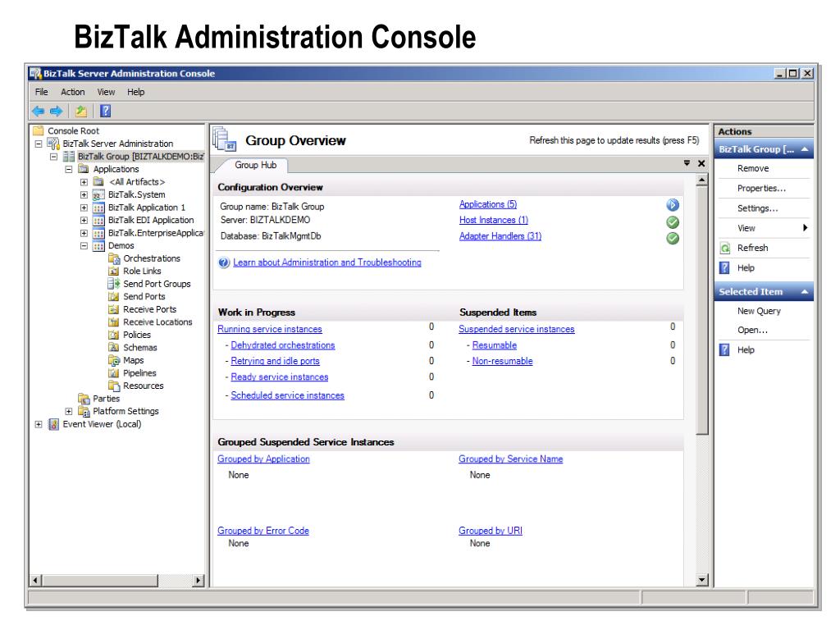The width and height of the screenshot is (840, 630).
Task: Click the Refresh icon in Actions pane
Action: [725, 248]
